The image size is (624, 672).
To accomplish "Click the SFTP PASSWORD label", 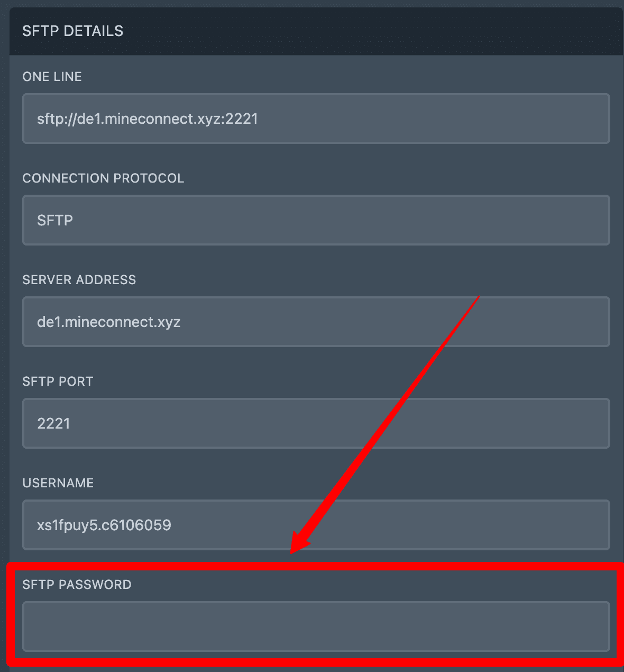I will tap(77, 585).
